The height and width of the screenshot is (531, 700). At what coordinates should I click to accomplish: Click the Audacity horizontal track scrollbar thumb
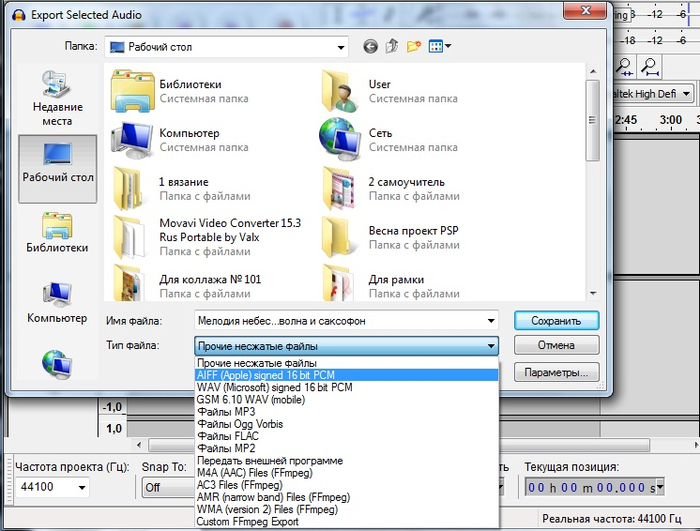[x=399, y=445]
